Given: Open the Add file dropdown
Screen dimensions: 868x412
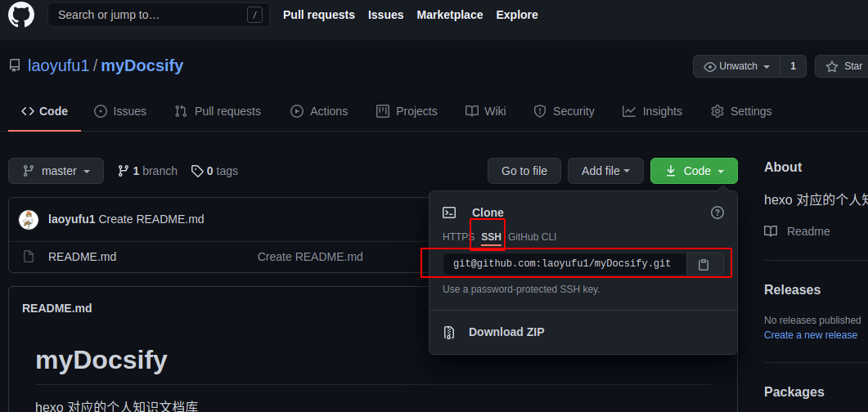Looking at the screenshot, I should [605, 171].
